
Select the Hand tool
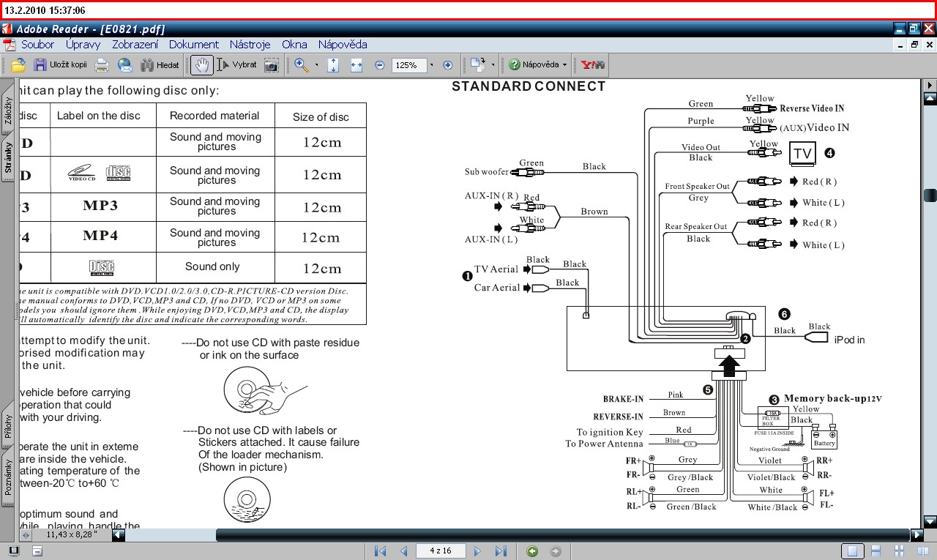[201, 65]
